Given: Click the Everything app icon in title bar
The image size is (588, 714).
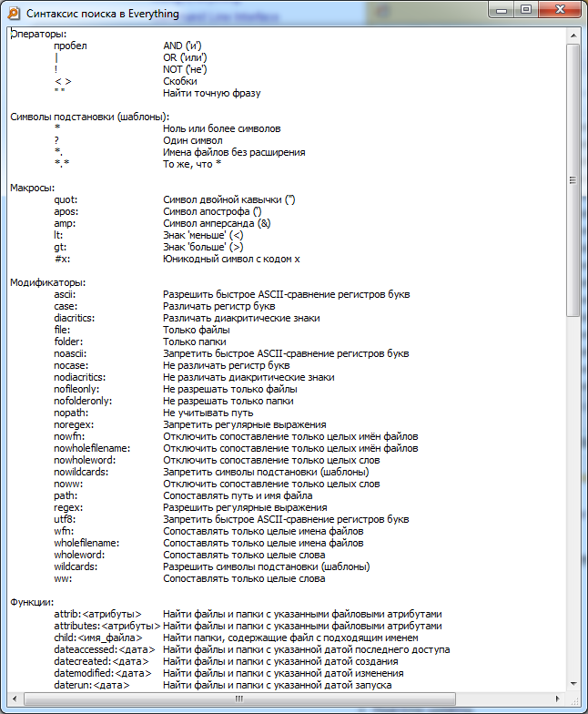Looking at the screenshot, I should [14, 13].
